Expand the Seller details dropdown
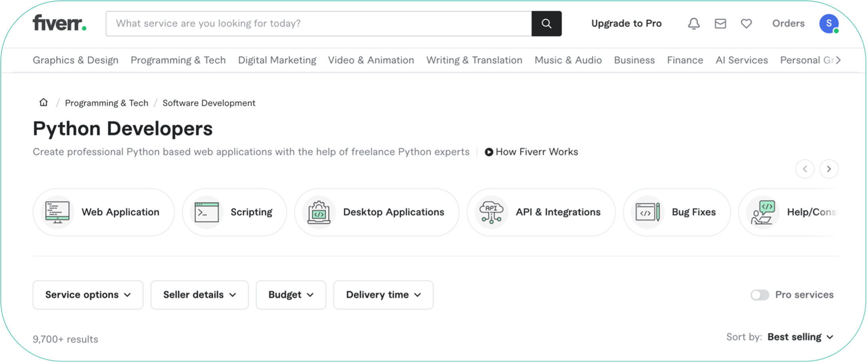 click(200, 295)
